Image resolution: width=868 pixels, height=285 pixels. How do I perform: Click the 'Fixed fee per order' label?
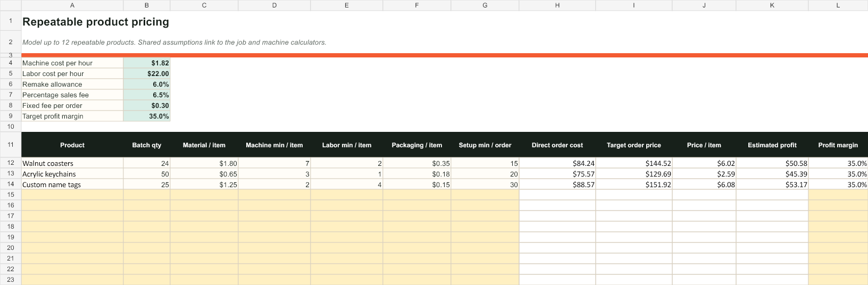coord(72,105)
